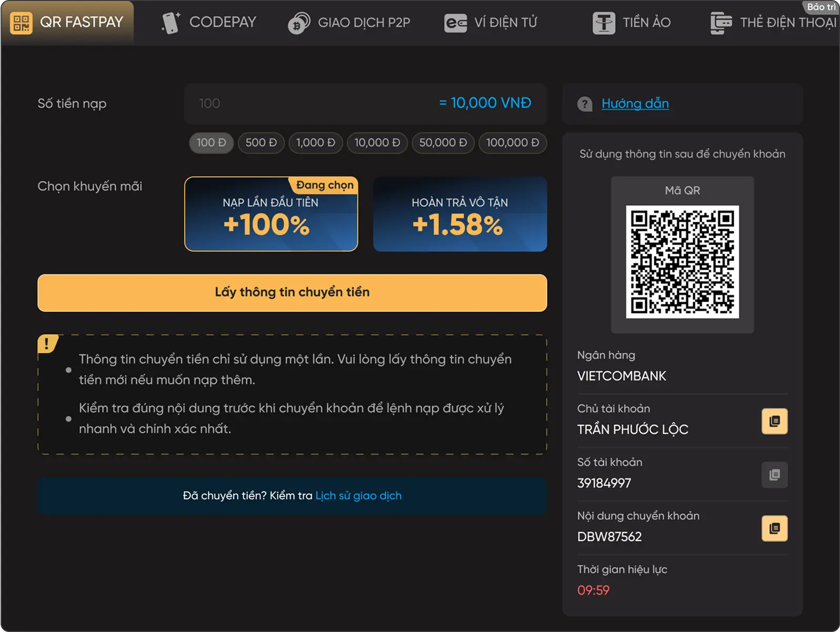
Task: Choose Hoàn Trả Vô Tận +1.58% promotion
Action: [460, 214]
